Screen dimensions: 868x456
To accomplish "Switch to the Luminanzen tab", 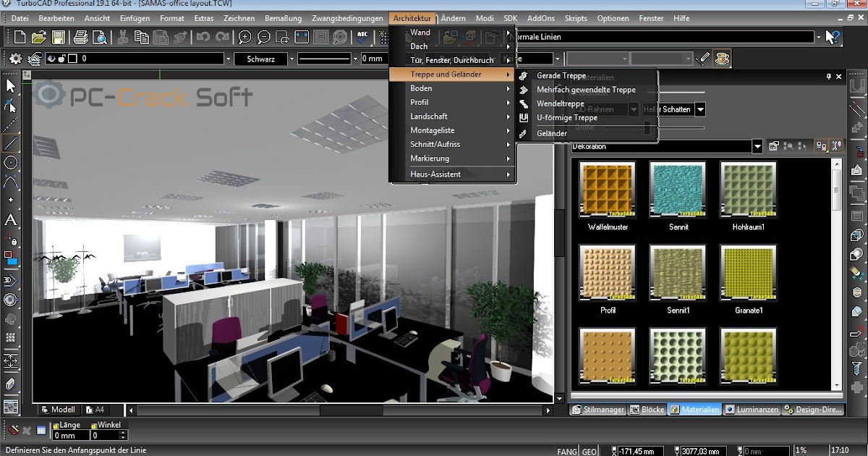I will (x=752, y=410).
